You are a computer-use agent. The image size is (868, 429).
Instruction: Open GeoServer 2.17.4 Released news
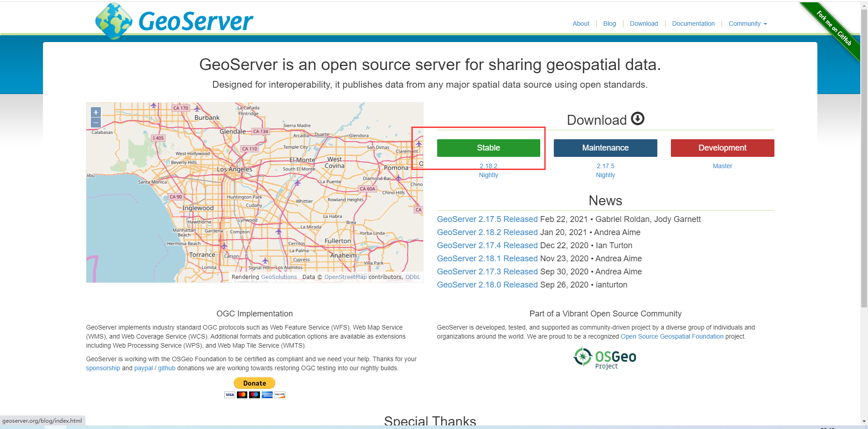click(487, 245)
